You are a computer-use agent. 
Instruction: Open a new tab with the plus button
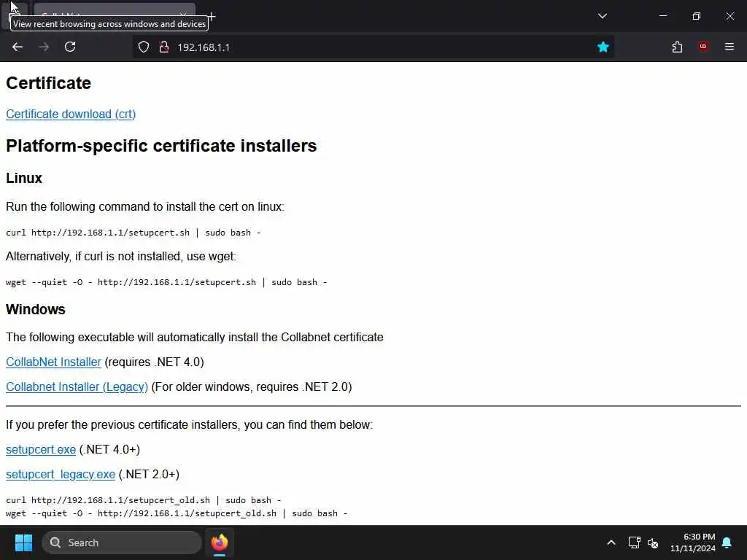point(211,16)
